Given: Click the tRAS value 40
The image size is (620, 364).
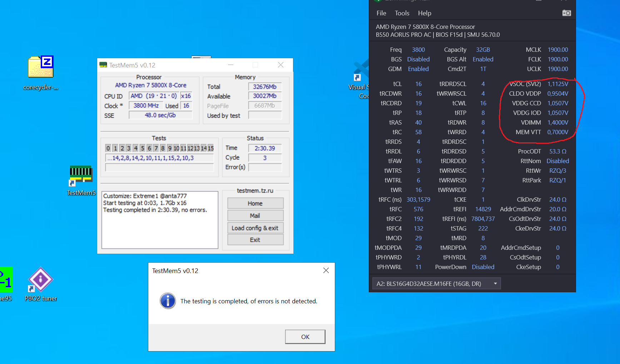Looking at the screenshot, I should 418,122.
